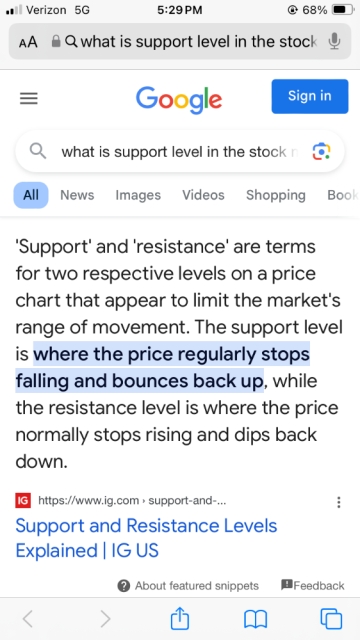Send Feedback on the snippet
This screenshot has height=640, width=360.
tap(313, 585)
